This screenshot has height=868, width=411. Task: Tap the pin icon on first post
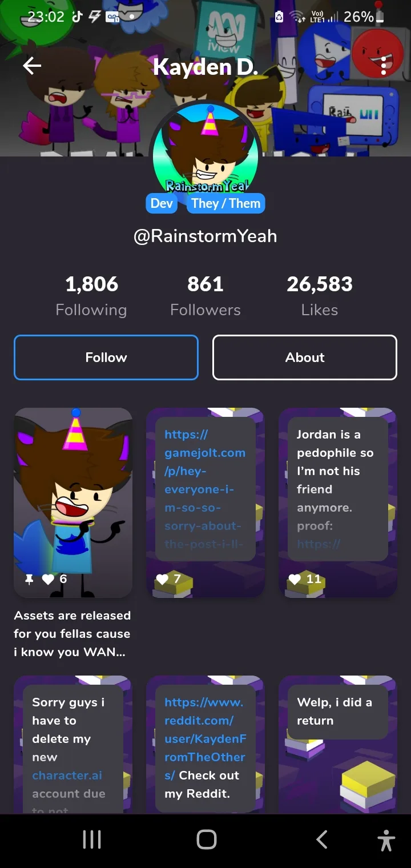point(29,579)
